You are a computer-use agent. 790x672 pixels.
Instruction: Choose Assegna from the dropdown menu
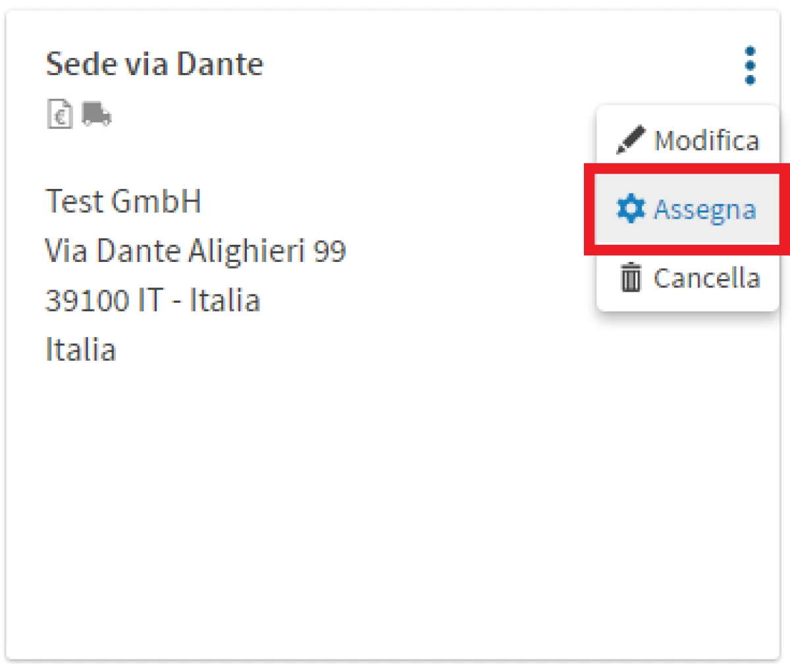[x=704, y=209]
